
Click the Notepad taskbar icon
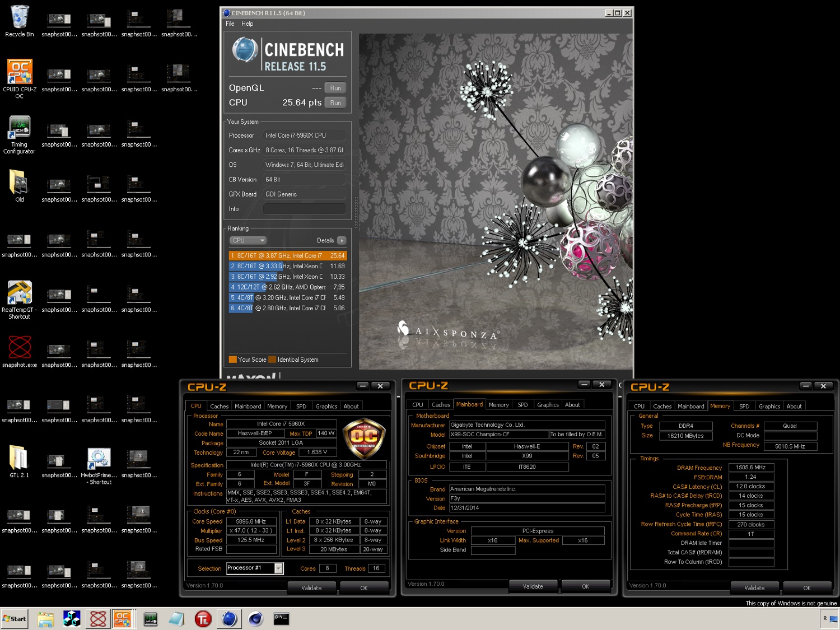click(176, 619)
